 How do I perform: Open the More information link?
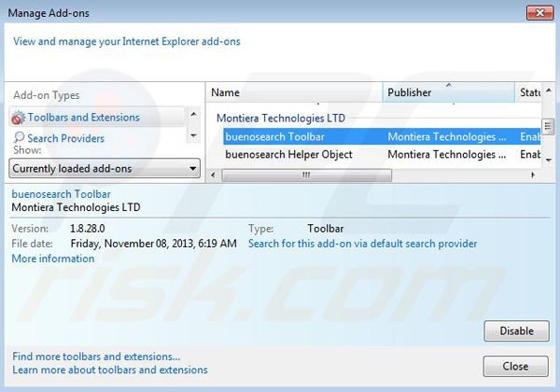(x=53, y=259)
